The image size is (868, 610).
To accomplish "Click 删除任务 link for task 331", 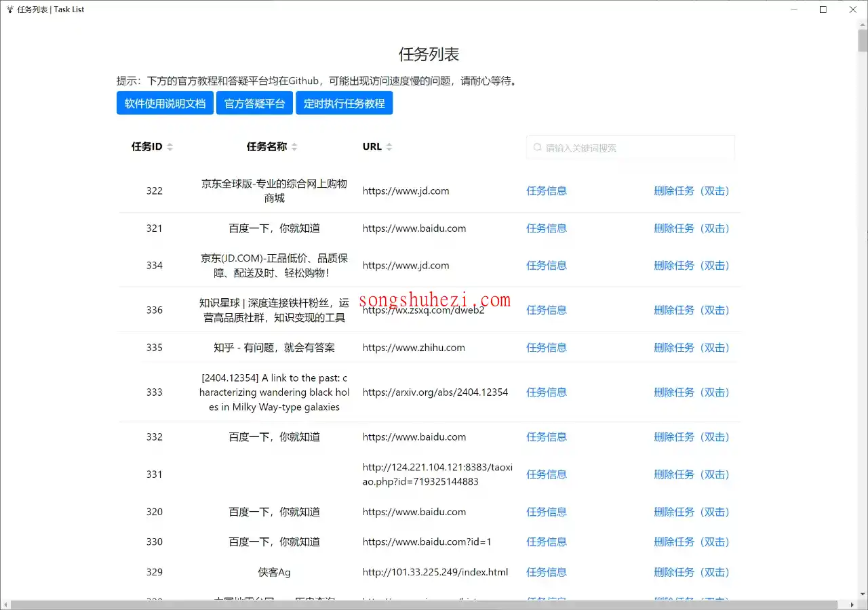I will point(693,474).
